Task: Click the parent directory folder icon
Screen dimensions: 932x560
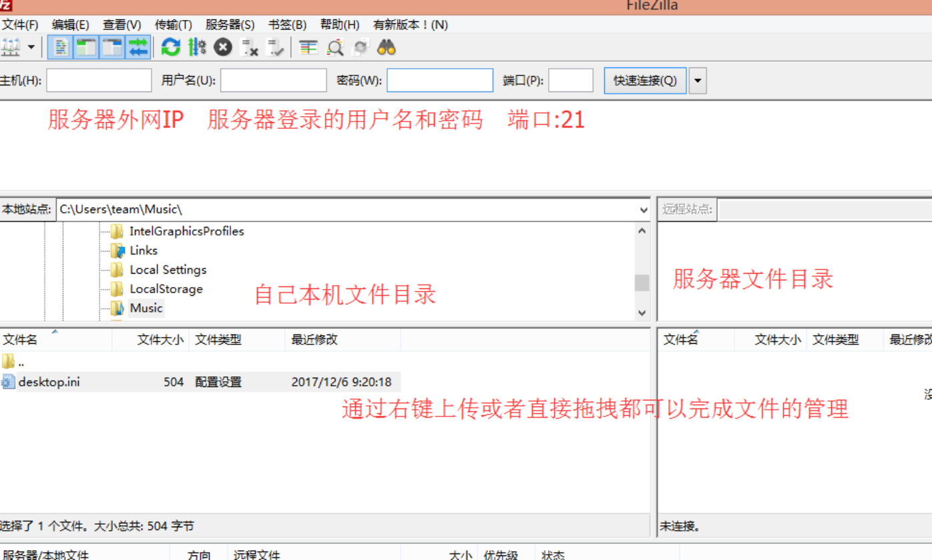Action: point(8,362)
